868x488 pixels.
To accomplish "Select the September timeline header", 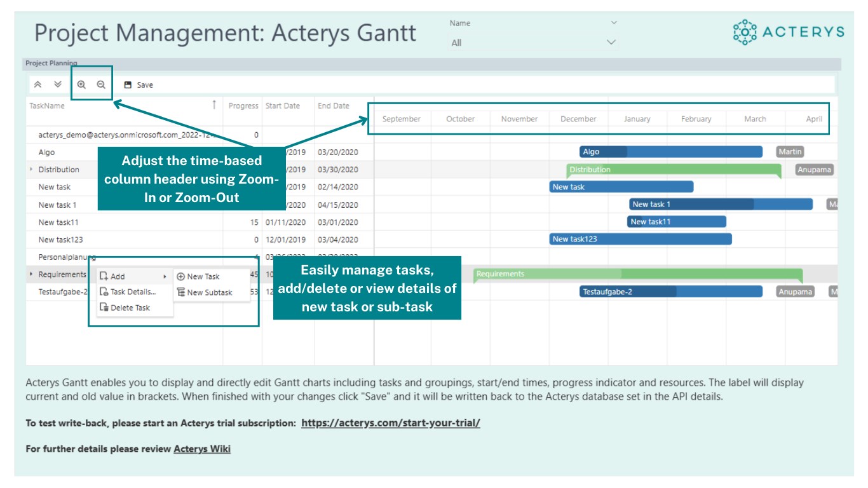I will pyautogui.click(x=402, y=119).
